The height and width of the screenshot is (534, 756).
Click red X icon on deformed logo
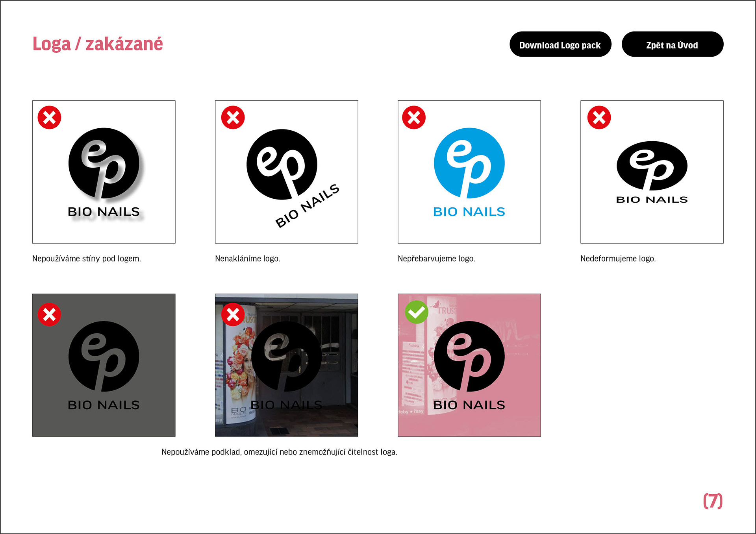[599, 117]
